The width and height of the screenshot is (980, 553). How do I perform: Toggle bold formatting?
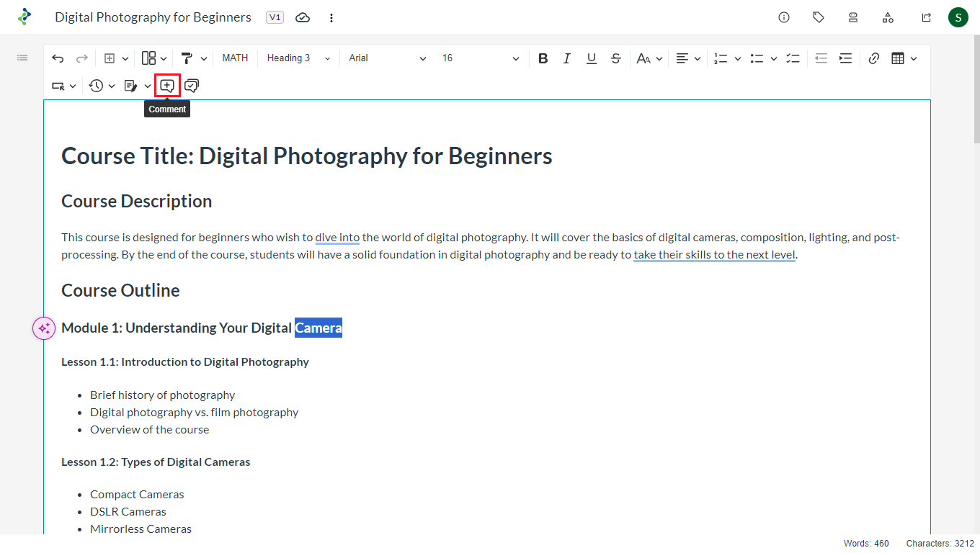(543, 58)
